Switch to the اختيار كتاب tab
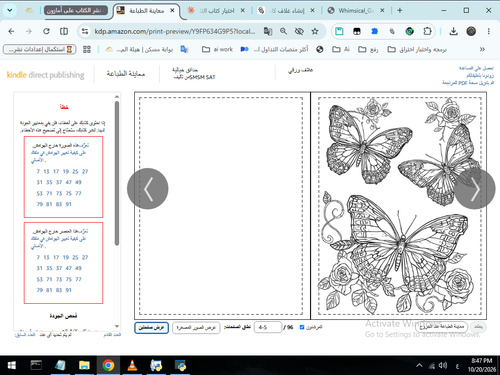This screenshot has width=500, height=375. pos(216,11)
